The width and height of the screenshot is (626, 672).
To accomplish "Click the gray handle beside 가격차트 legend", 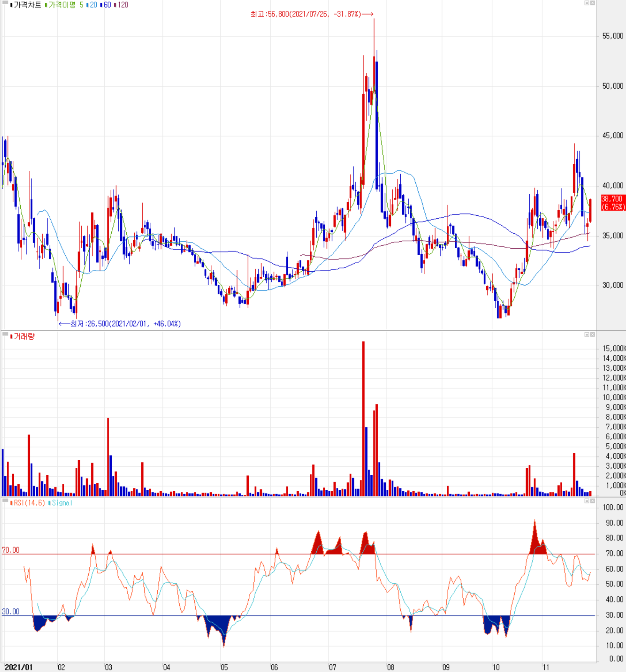I will point(5,3).
